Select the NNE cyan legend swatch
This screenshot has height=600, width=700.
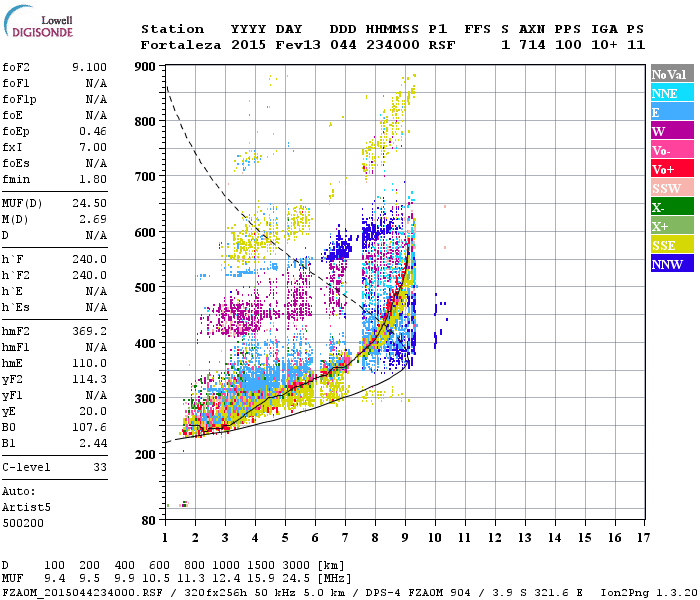coord(672,92)
